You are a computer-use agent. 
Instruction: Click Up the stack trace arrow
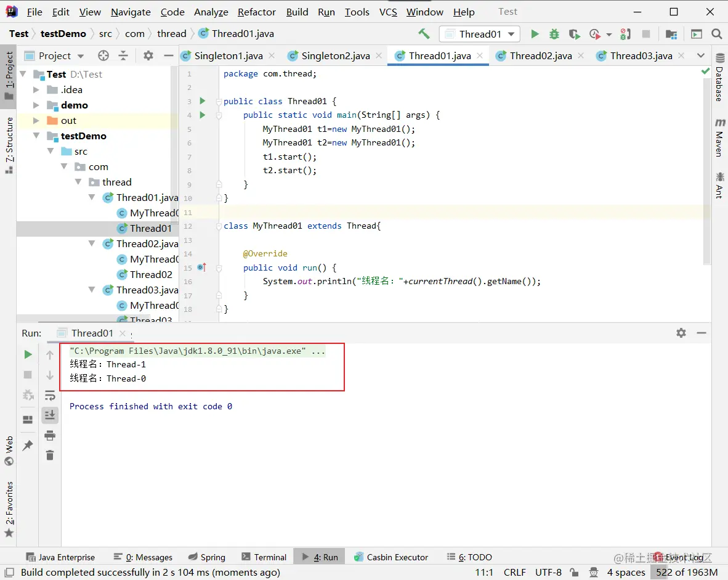(x=50, y=355)
